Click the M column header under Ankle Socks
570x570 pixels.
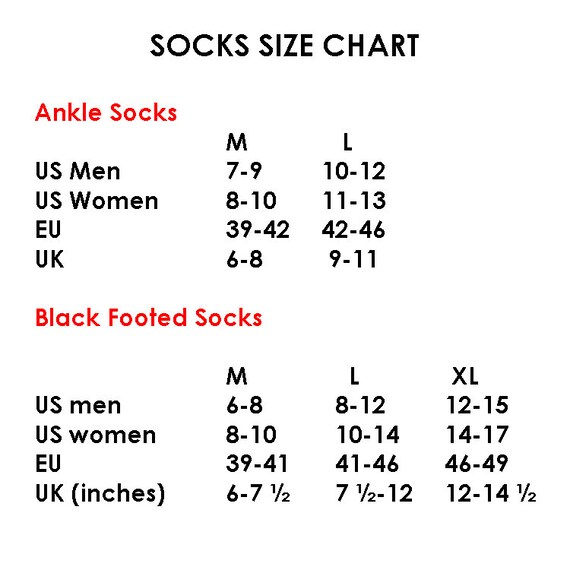tap(237, 142)
